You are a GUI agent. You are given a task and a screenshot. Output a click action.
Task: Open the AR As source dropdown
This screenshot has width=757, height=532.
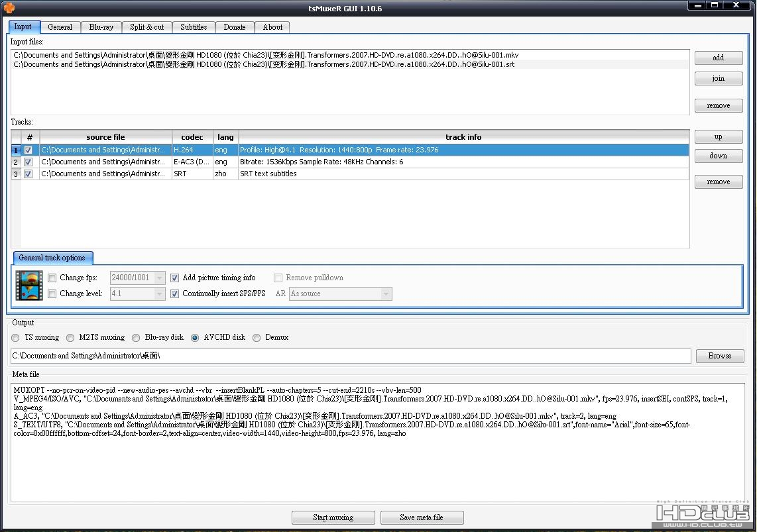(x=340, y=293)
